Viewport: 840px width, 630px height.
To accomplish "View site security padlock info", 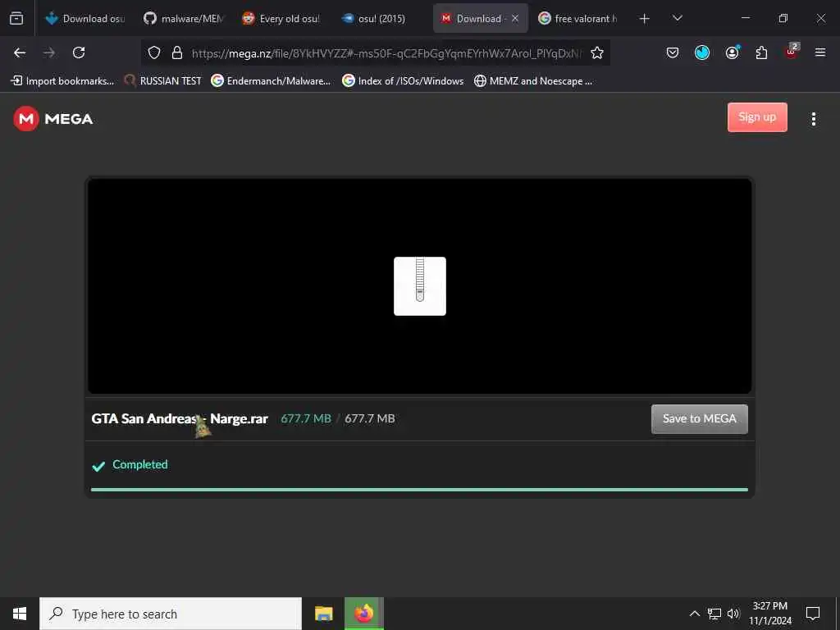I will [x=177, y=52].
